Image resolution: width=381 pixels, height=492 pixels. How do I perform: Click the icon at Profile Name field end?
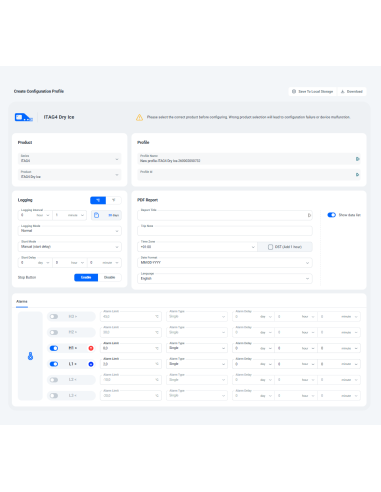pos(357,159)
